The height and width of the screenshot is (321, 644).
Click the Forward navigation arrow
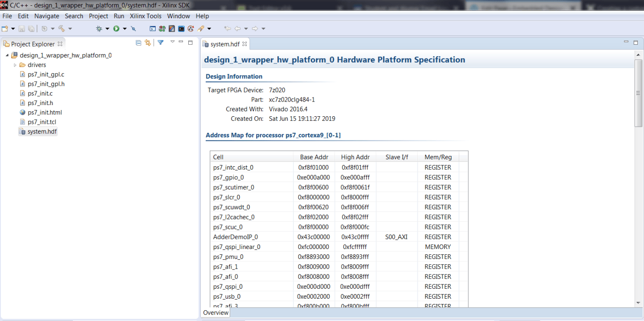click(x=255, y=29)
